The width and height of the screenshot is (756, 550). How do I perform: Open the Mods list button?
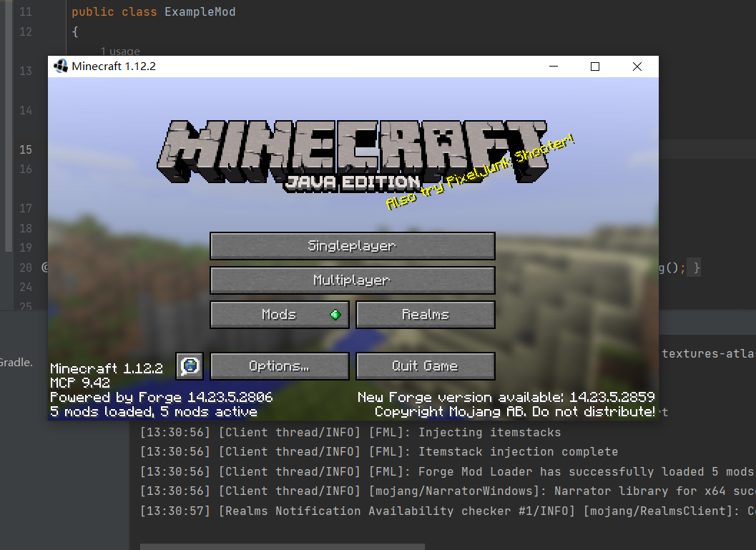[280, 315]
